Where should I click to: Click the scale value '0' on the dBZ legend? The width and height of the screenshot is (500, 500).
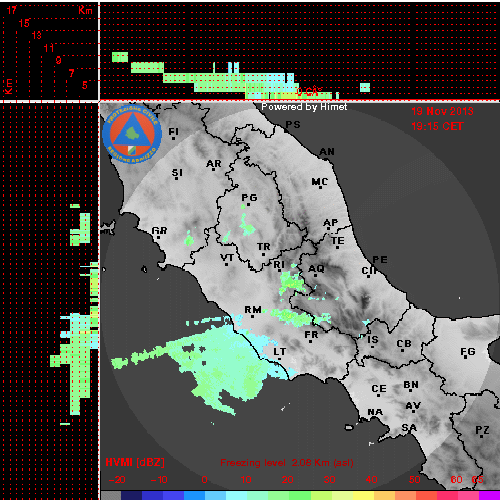pos(204,480)
